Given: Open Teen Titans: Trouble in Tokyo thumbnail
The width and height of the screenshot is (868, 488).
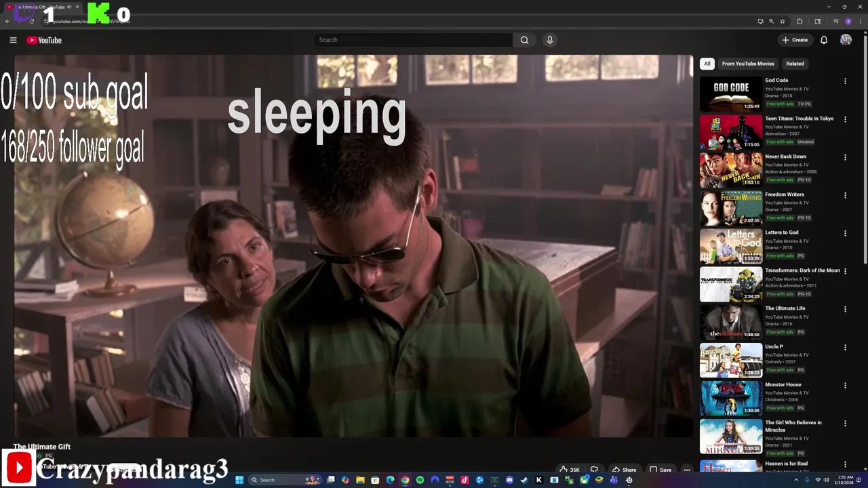Looking at the screenshot, I should [731, 131].
